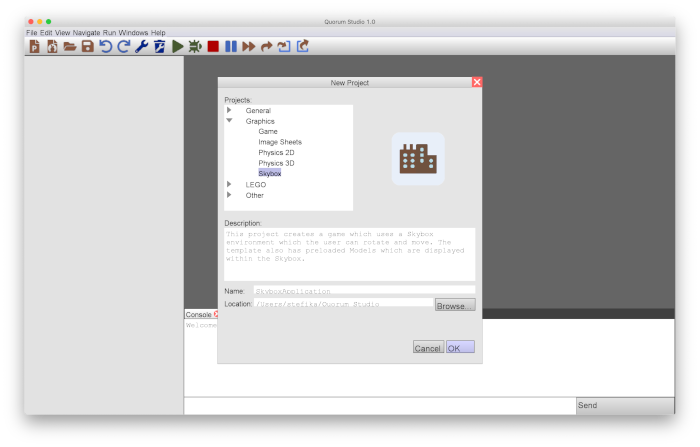Image resolution: width=700 pixels, height=447 pixels.
Task: Step into with the boxed arrow icon
Action: (x=284, y=46)
